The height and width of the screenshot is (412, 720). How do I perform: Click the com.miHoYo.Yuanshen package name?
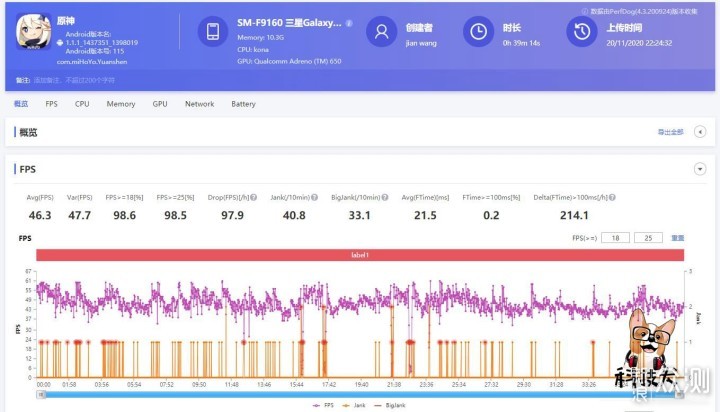click(92, 62)
